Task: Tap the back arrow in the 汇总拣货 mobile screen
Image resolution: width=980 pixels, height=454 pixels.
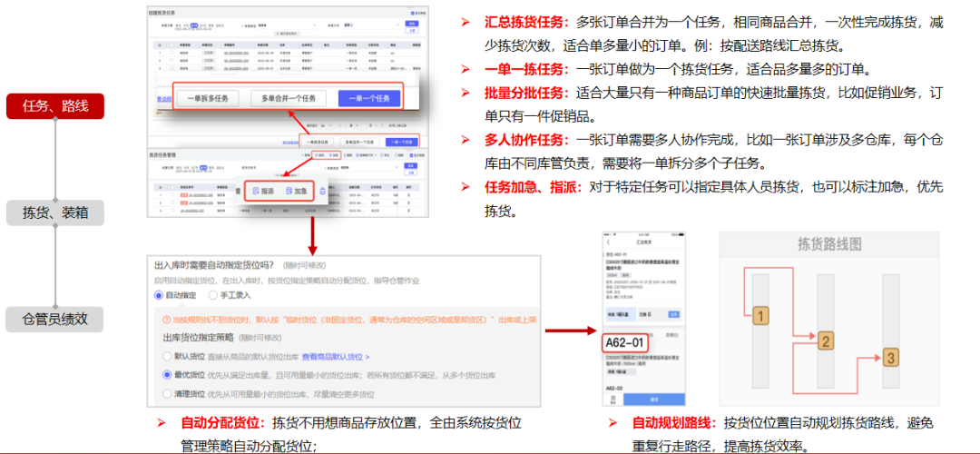Action: pos(609,242)
